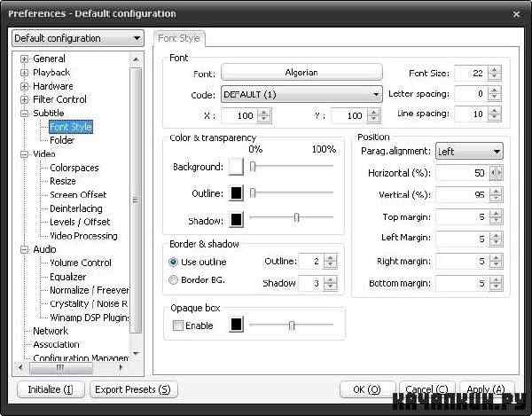Screen dimensions: 532x416
Task: Click the Bottom margin input field
Action: 463,283
